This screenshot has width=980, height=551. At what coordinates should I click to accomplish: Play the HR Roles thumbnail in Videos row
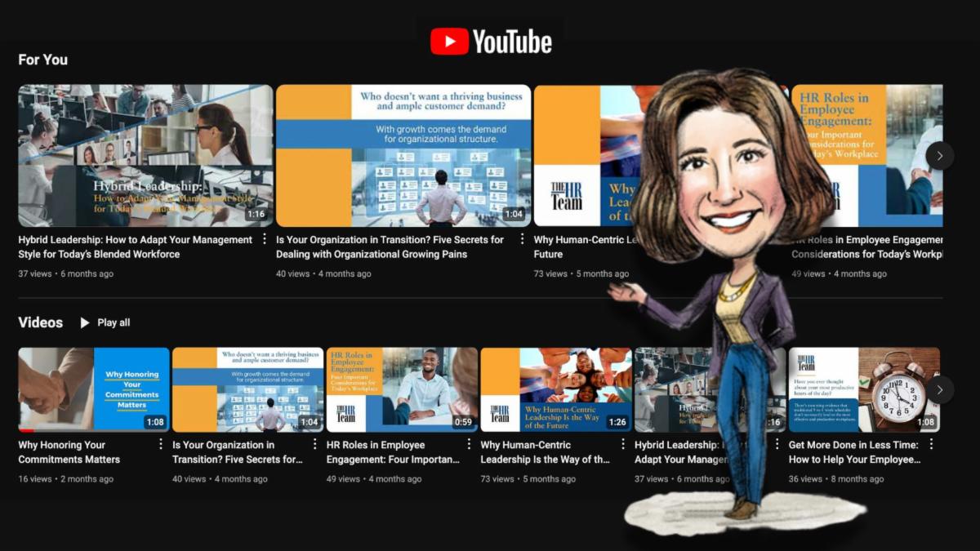(402, 389)
